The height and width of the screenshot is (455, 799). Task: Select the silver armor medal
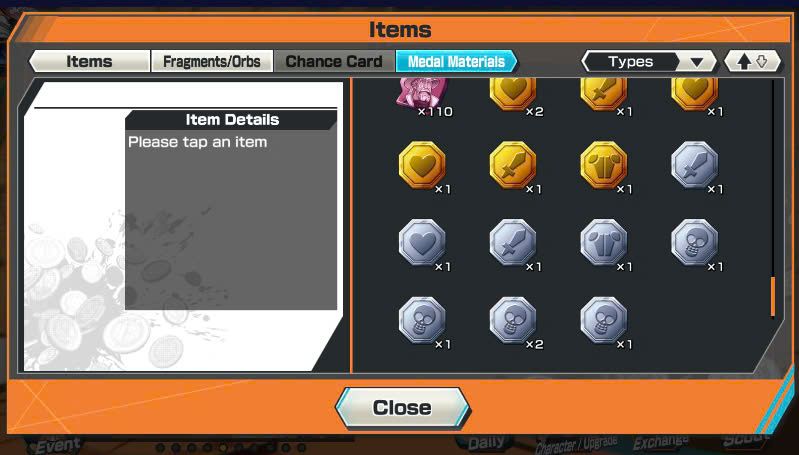603,243
